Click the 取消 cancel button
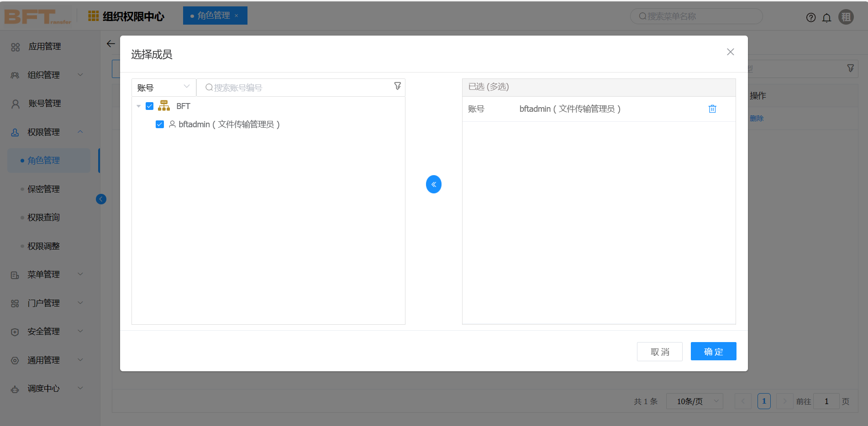The image size is (868, 426). click(x=659, y=351)
